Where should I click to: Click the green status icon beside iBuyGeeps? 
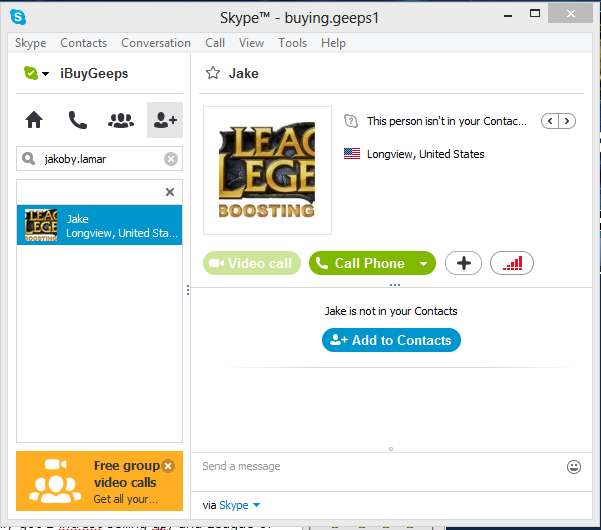[31, 73]
